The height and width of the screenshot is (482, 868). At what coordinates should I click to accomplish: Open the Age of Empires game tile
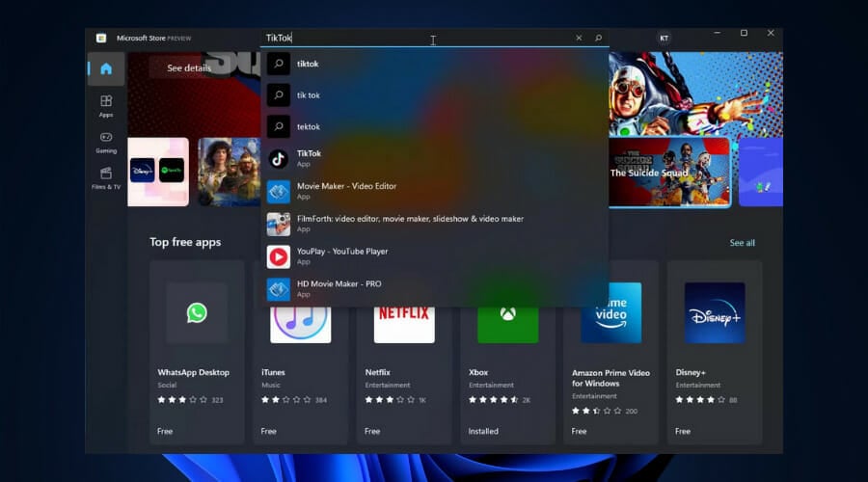(x=230, y=173)
